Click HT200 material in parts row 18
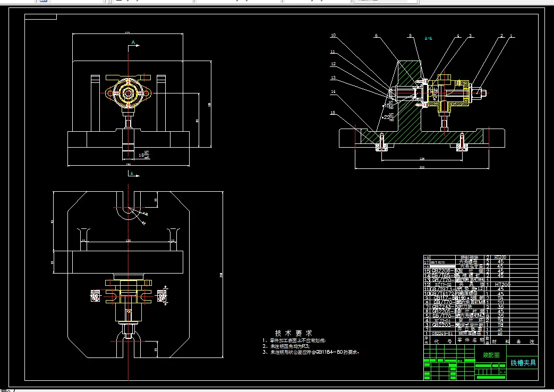Screen dimensions: 554x392 coord(501,257)
